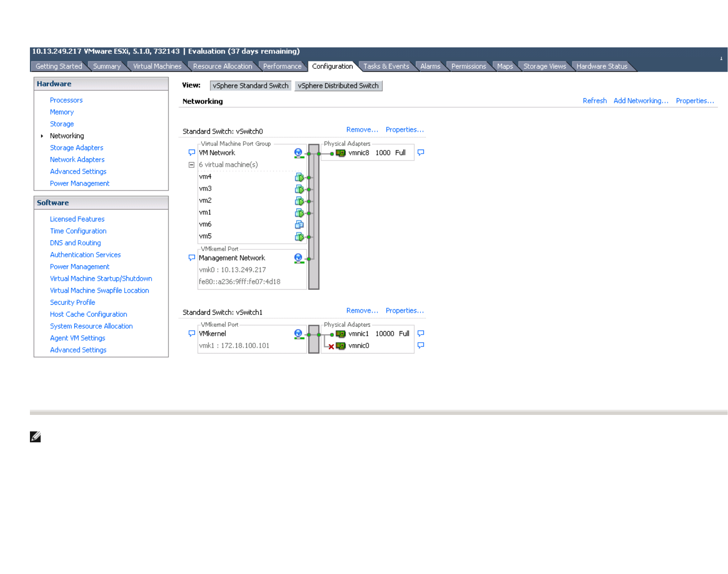Open Network Adapters
Image resolution: width=728 pixels, height=574 pixels.
tap(77, 160)
